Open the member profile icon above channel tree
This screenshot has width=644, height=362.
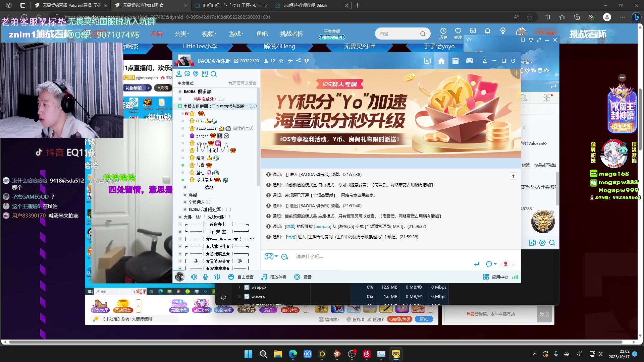179,74
